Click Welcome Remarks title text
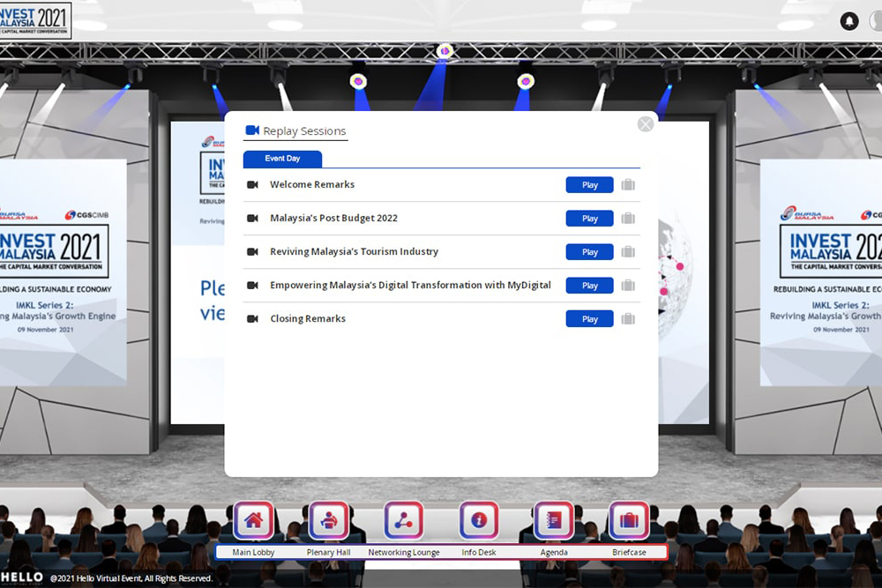Screen dimensions: 882x588 tap(312, 184)
